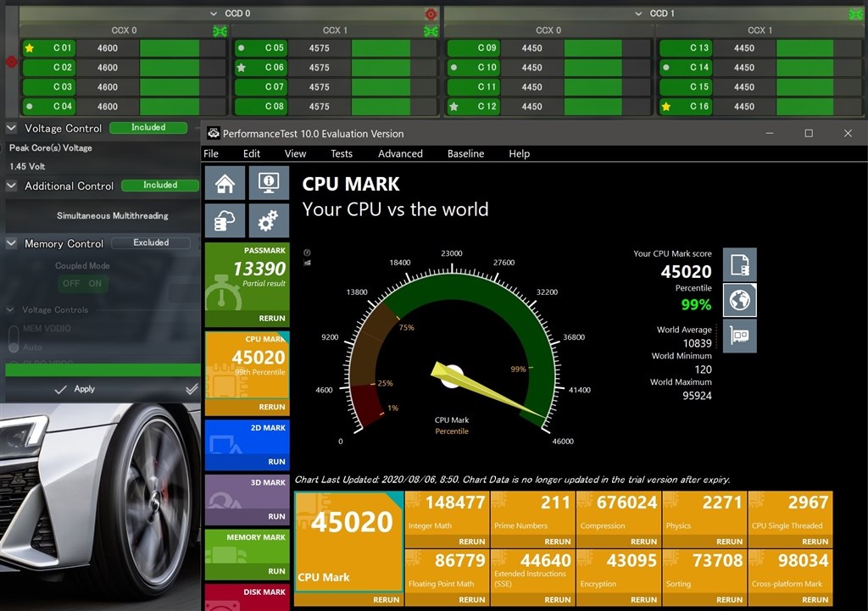Click the dot marker on core C 14

666,68
